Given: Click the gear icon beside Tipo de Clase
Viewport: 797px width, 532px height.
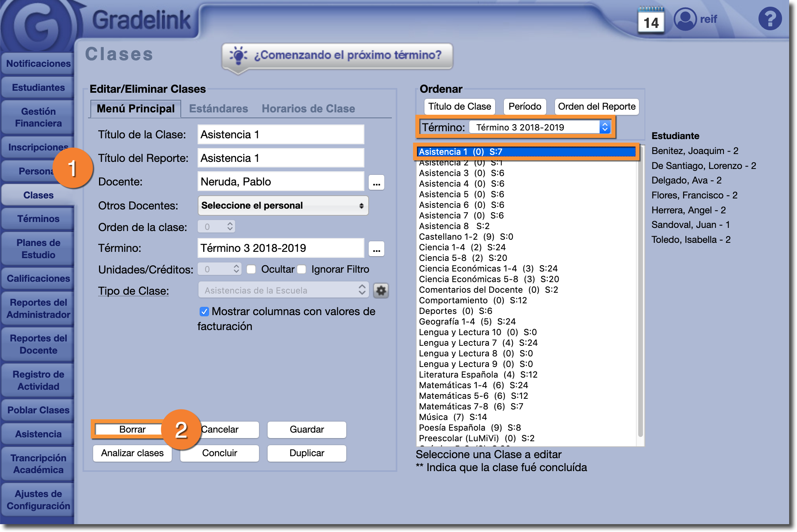Looking at the screenshot, I should pyautogui.click(x=381, y=291).
